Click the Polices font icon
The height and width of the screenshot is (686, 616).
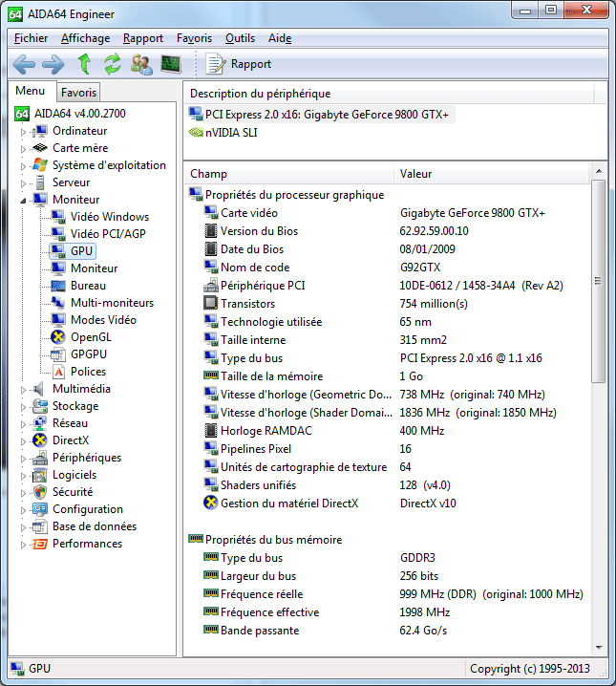tap(58, 372)
